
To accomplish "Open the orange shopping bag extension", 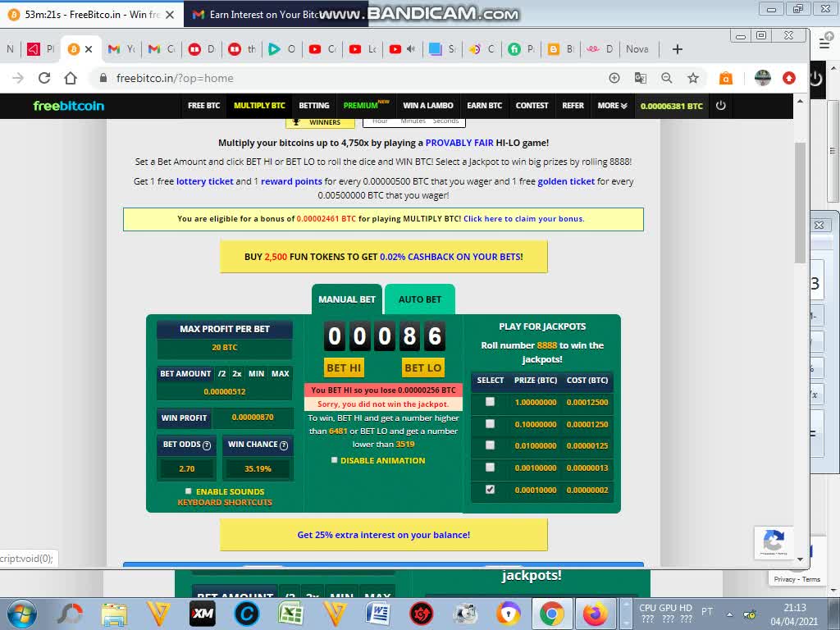I will pos(725,78).
